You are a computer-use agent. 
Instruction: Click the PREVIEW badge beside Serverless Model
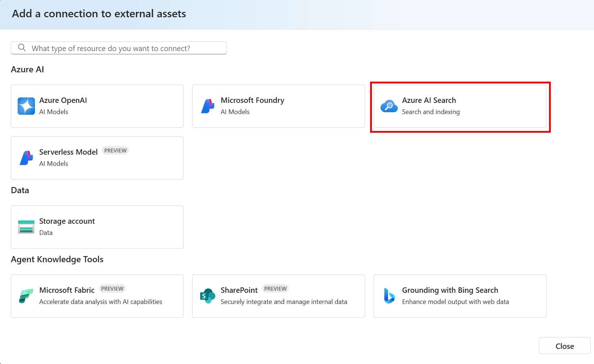pos(116,151)
